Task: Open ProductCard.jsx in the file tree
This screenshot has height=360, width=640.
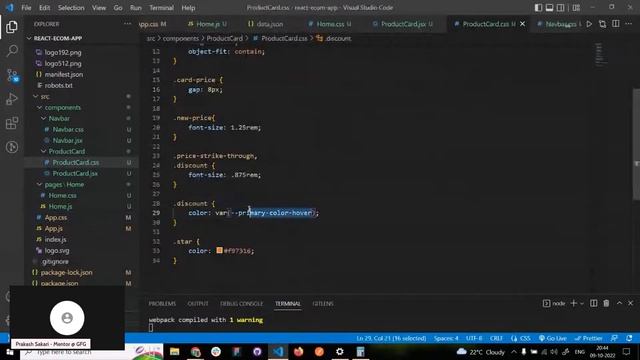Action: click(75, 173)
